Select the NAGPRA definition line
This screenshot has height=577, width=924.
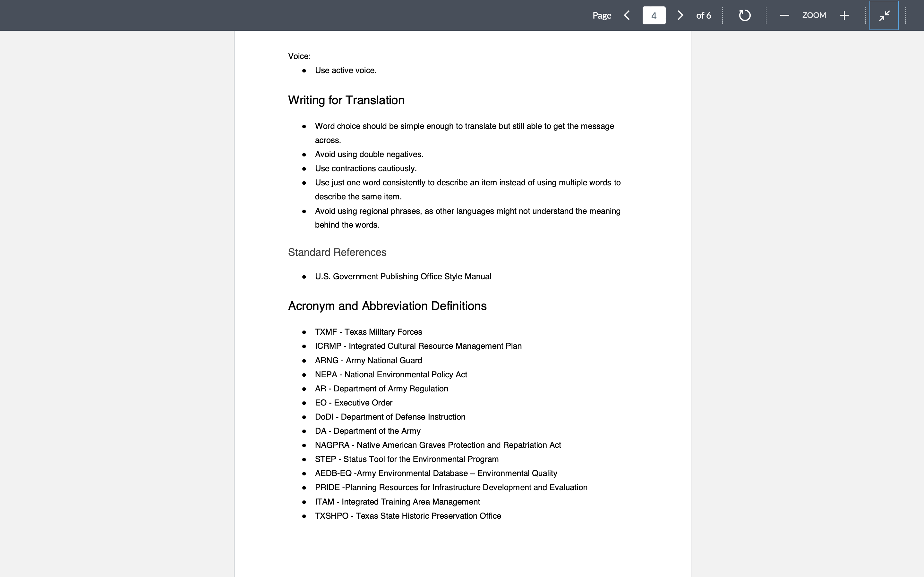pyautogui.click(x=438, y=445)
